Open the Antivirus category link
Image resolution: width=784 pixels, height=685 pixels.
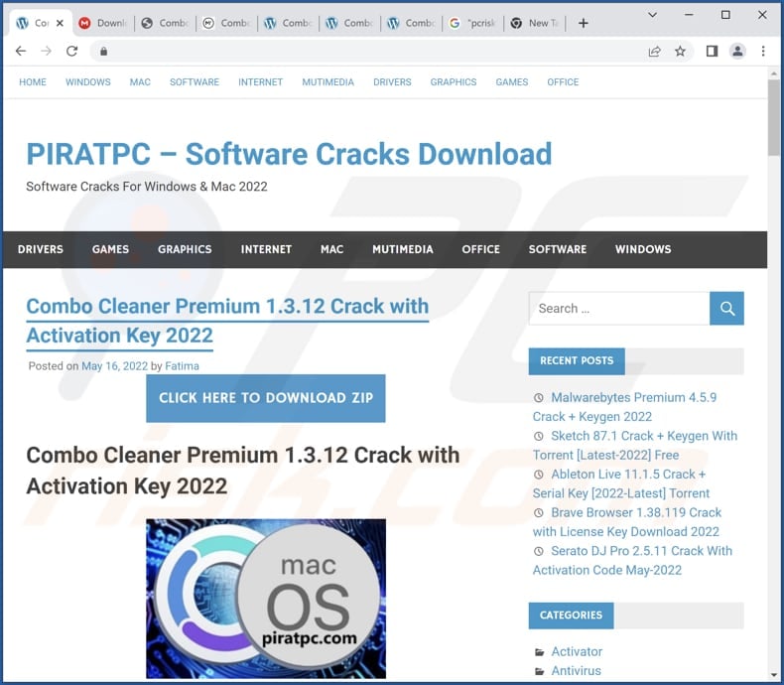[576, 671]
